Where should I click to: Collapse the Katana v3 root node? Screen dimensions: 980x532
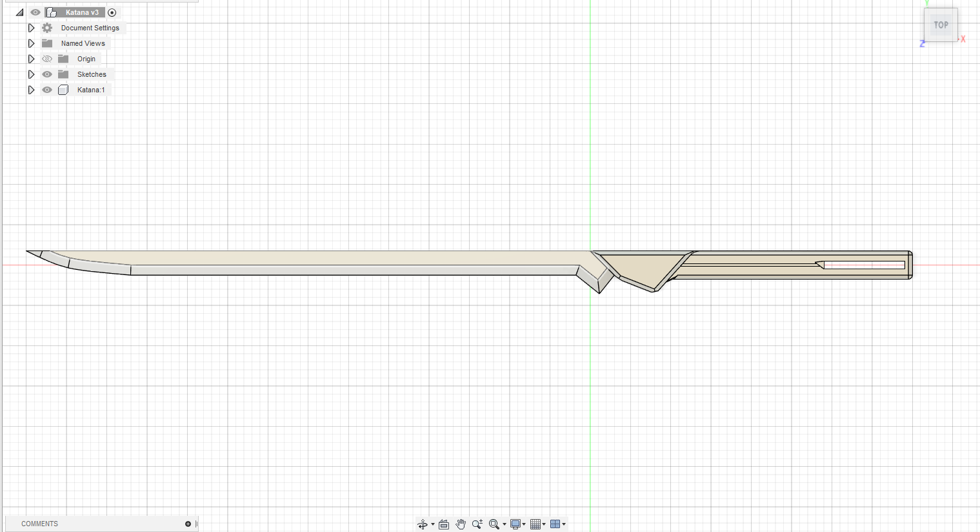click(x=20, y=12)
